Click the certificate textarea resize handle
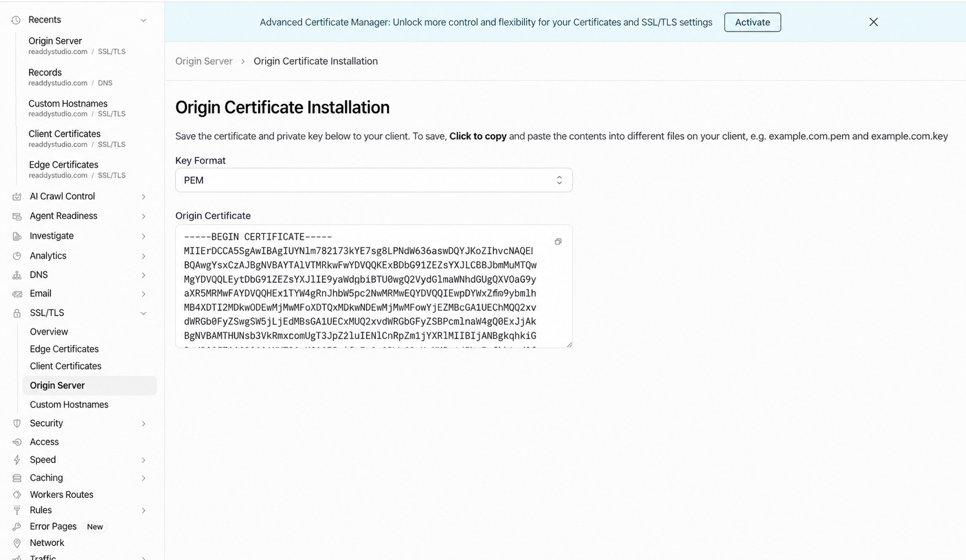The height and width of the screenshot is (560, 966). pyautogui.click(x=569, y=344)
